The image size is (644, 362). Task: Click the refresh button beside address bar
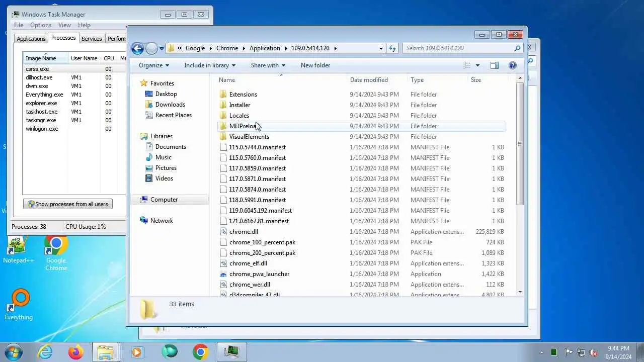point(392,48)
